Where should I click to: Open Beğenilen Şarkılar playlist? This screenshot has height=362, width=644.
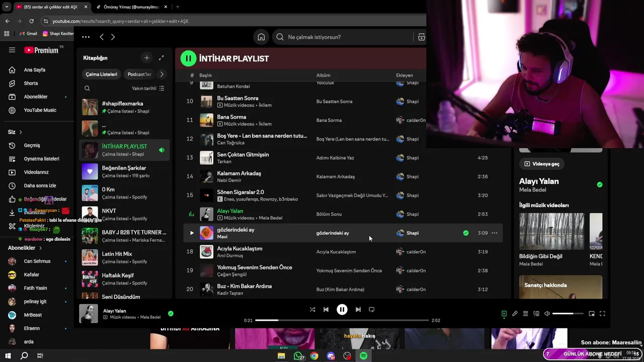click(124, 171)
